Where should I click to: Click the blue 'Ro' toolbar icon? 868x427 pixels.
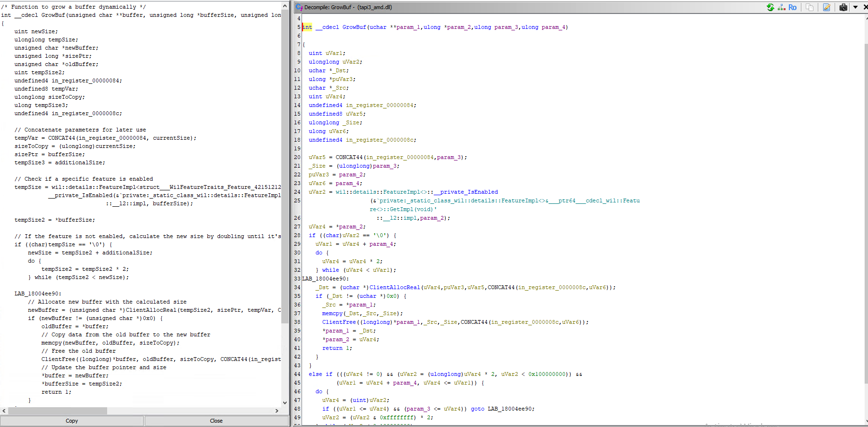792,7
